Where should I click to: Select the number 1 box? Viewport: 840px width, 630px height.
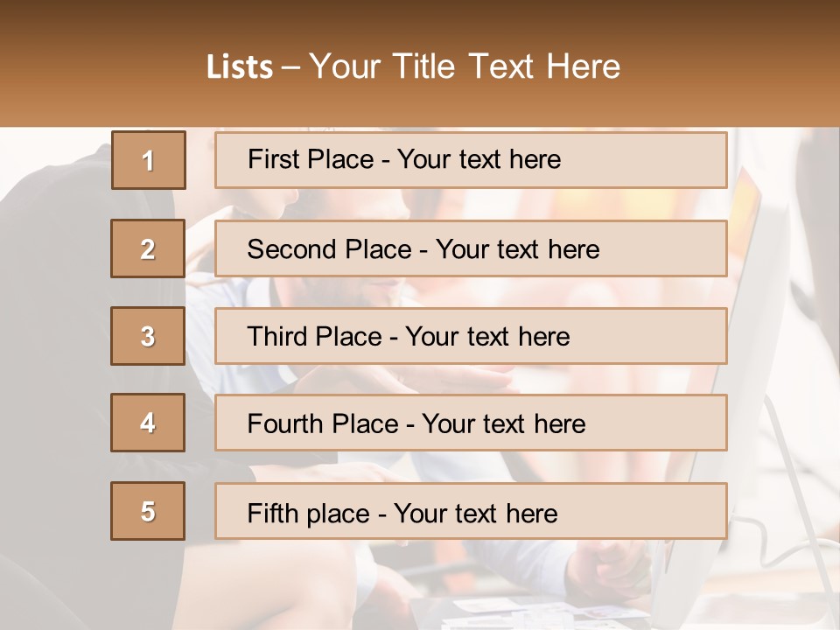[x=148, y=160]
